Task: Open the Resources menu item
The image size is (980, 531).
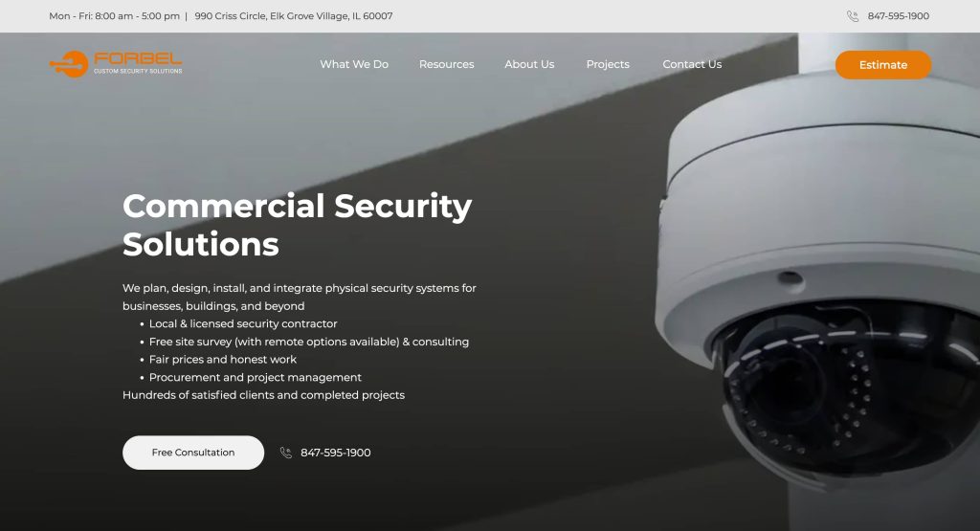Action: (446, 64)
